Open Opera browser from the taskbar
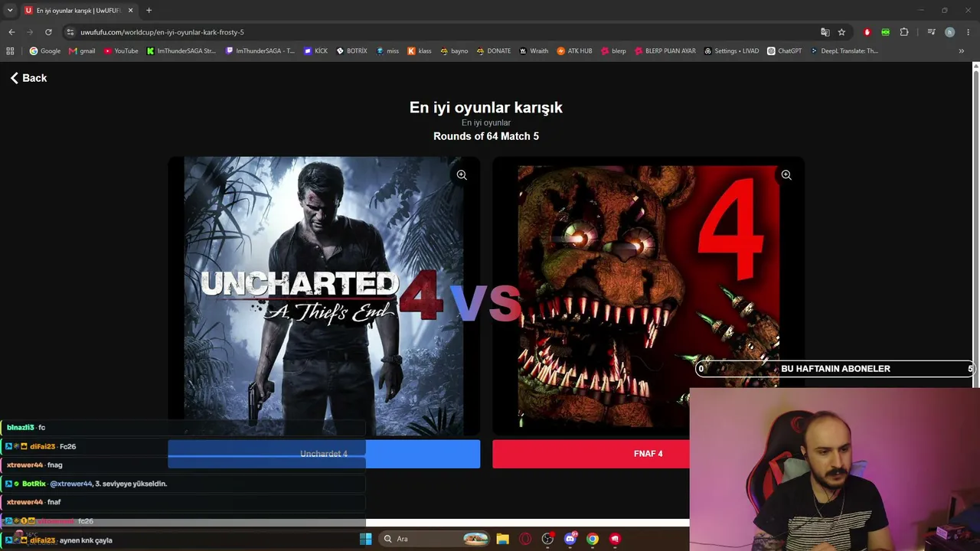 525,539
